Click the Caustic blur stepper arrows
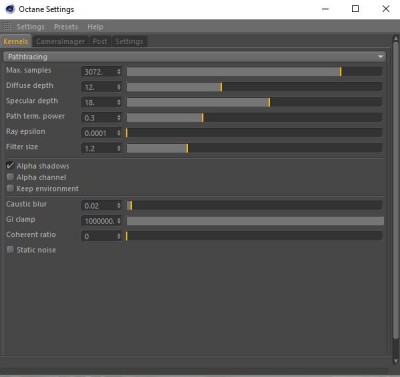The height and width of the screenshot is (377, 400). coord(119,206)
